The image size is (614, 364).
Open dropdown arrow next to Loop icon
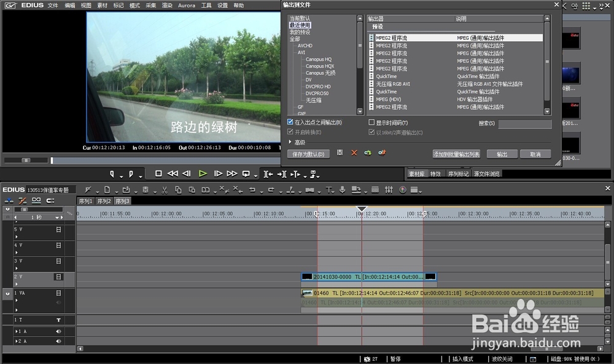255,176
